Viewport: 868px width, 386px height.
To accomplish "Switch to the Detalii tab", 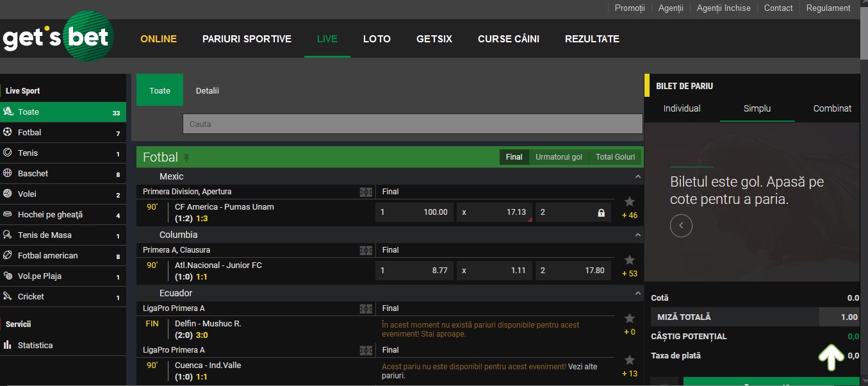I will [208, 91].
